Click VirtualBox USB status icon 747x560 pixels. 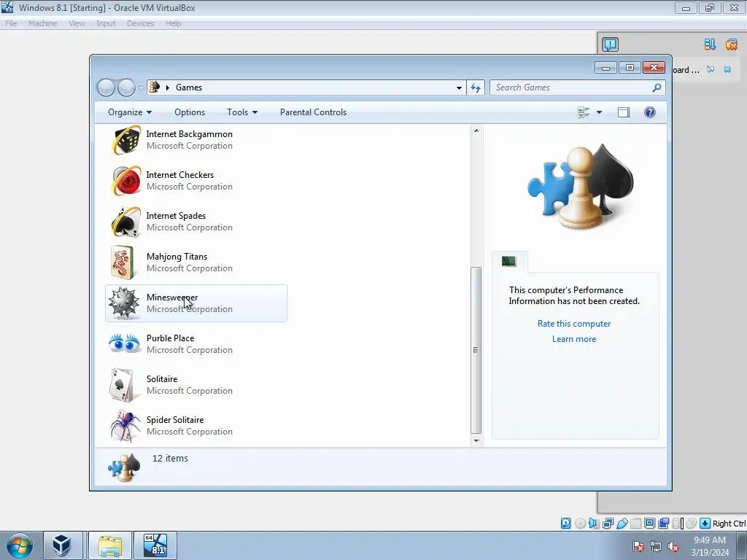click(x=622, y=524)
